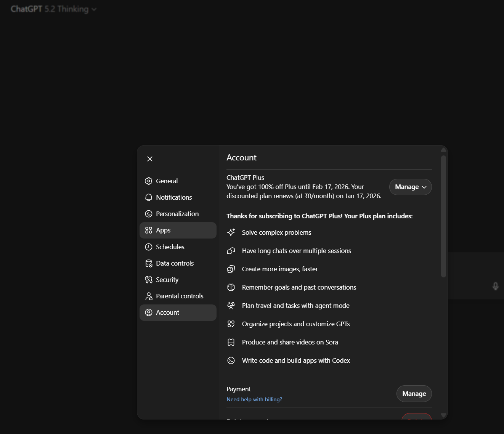The width and height of the screenshot is (504, 434).
Task: Select the General settings gear icon
Action: (149, 181)
